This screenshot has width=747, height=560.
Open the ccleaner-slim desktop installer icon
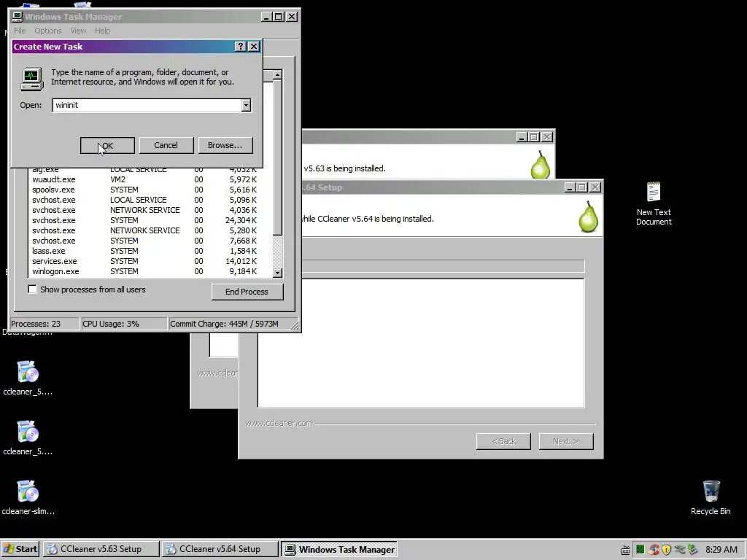28,497
